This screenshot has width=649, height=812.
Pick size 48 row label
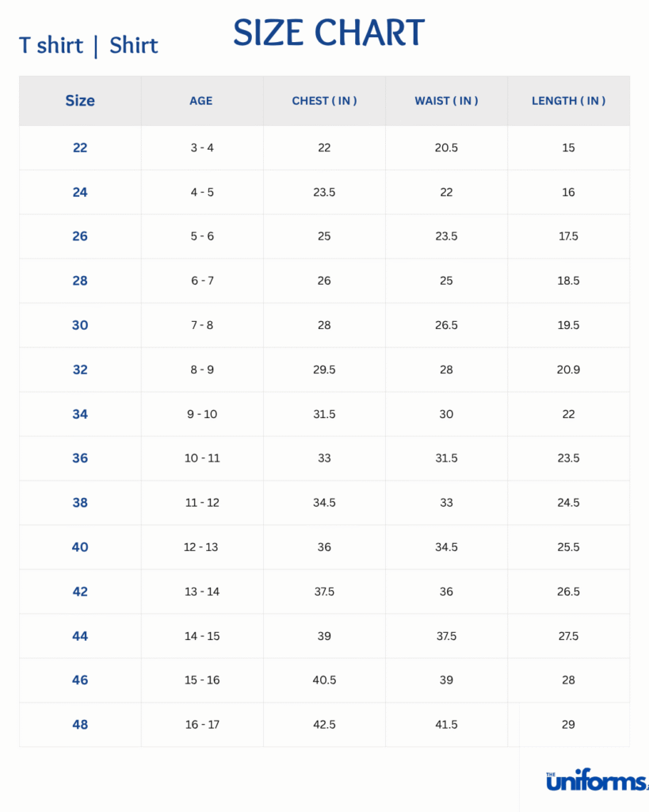(x=80, y=725)
